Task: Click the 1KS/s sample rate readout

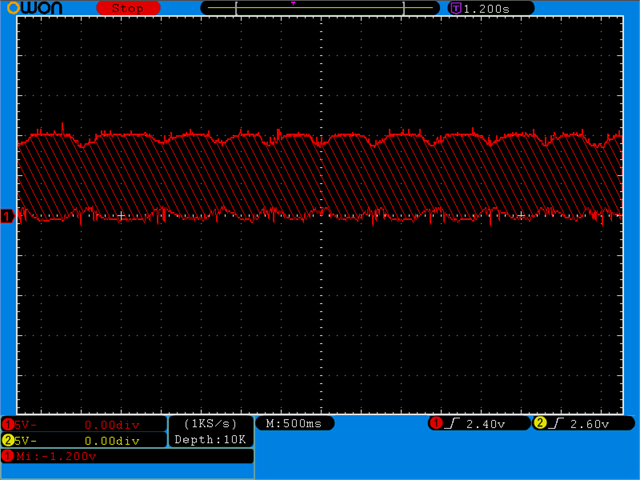Action: (210, 424)
